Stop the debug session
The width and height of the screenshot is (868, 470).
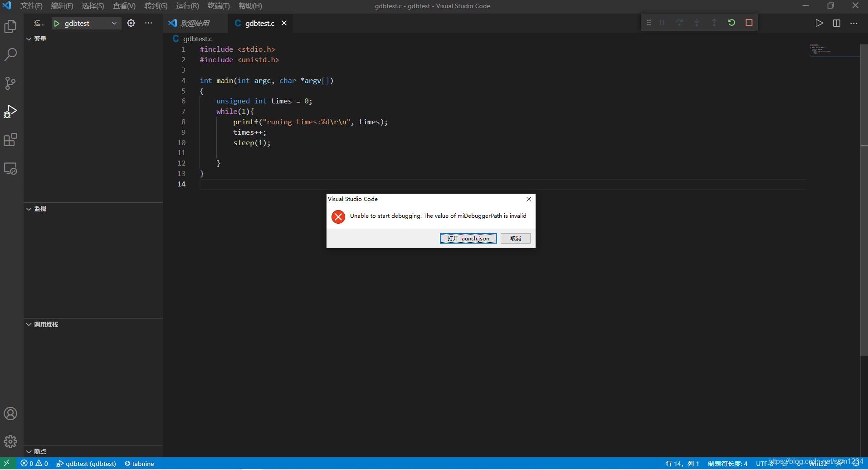(749, 23)
